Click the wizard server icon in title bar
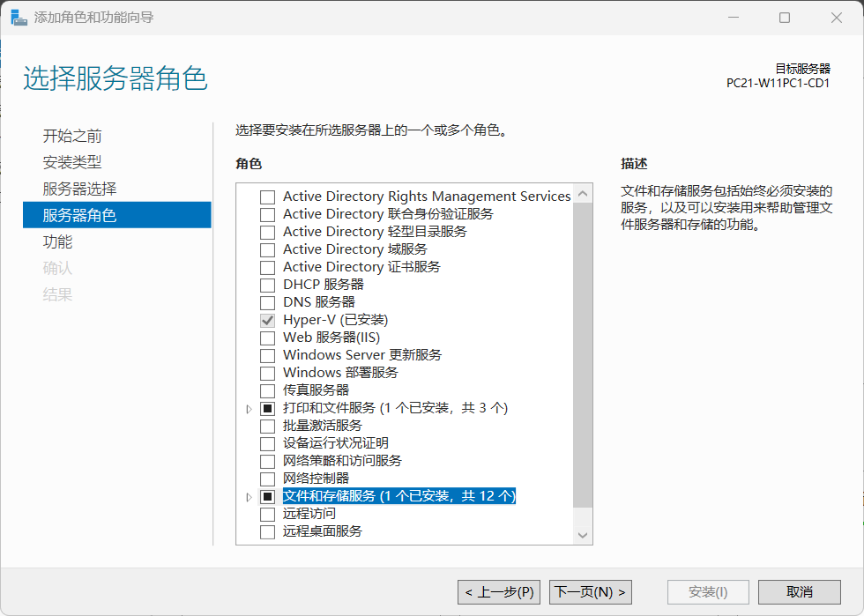 click(x=19, y=18)
